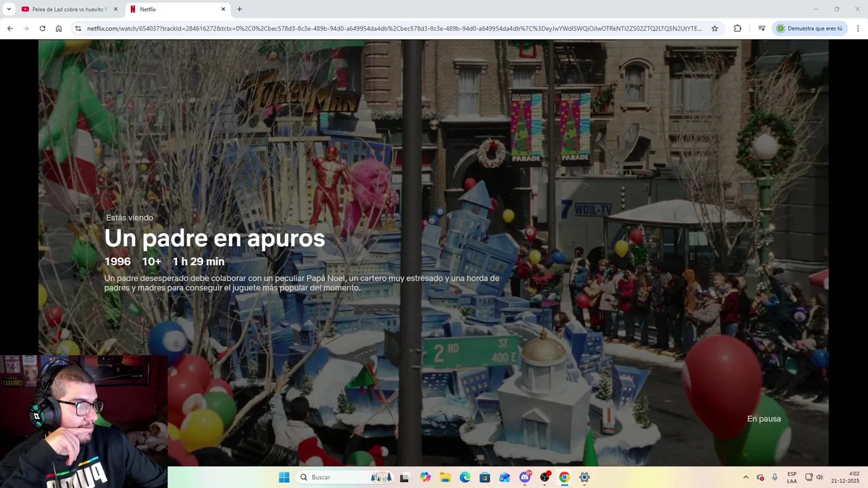Click the '10+' age rating
868x488 pixels.
(x=151, y=262)
